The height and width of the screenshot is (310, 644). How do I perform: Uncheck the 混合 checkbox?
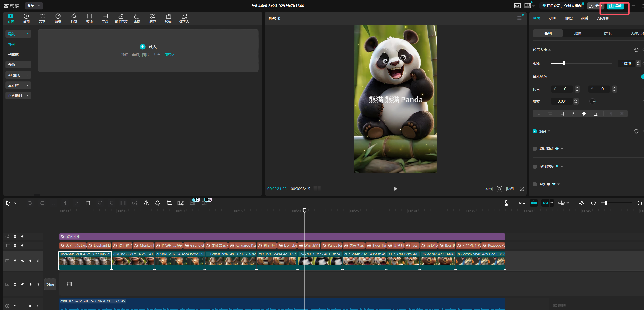click(x=535, y=131)
